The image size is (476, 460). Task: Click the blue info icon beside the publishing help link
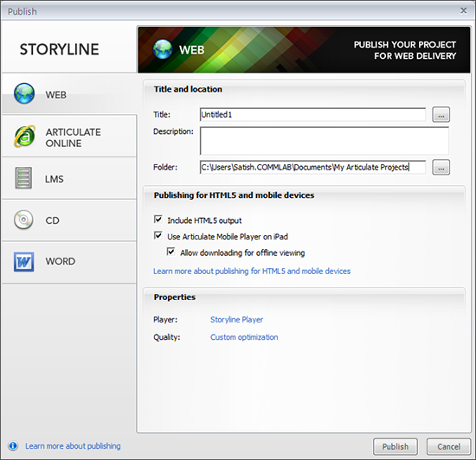tap(13, 446)
